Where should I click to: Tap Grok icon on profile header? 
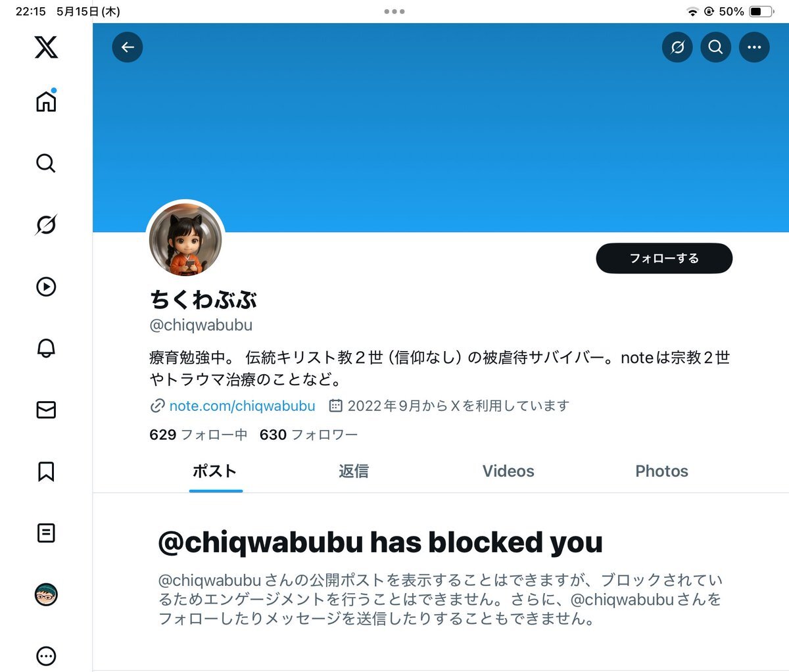tap(677, 47)
